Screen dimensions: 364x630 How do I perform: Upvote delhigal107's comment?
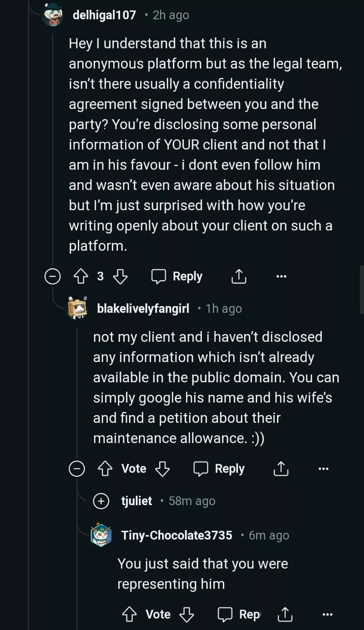coord(81,276)
